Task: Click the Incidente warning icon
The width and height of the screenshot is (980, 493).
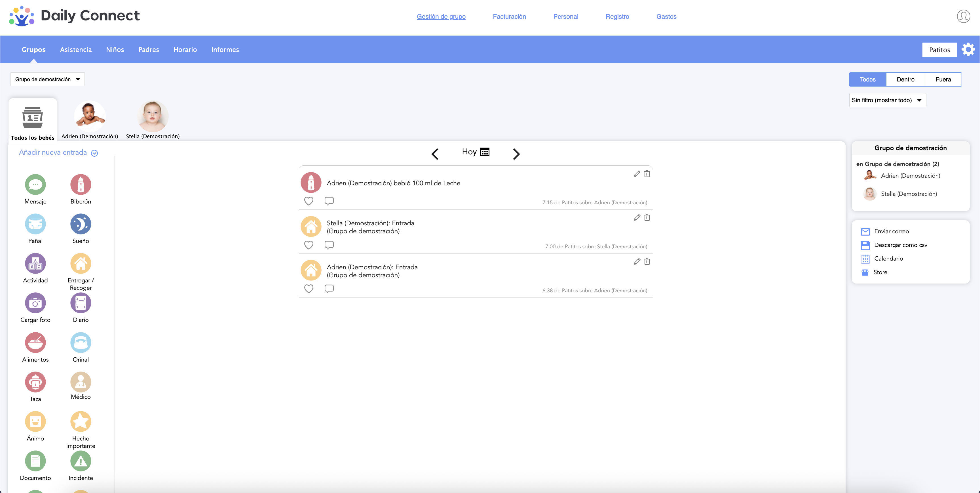Action: pyautogui.click(x=81, y=461)
